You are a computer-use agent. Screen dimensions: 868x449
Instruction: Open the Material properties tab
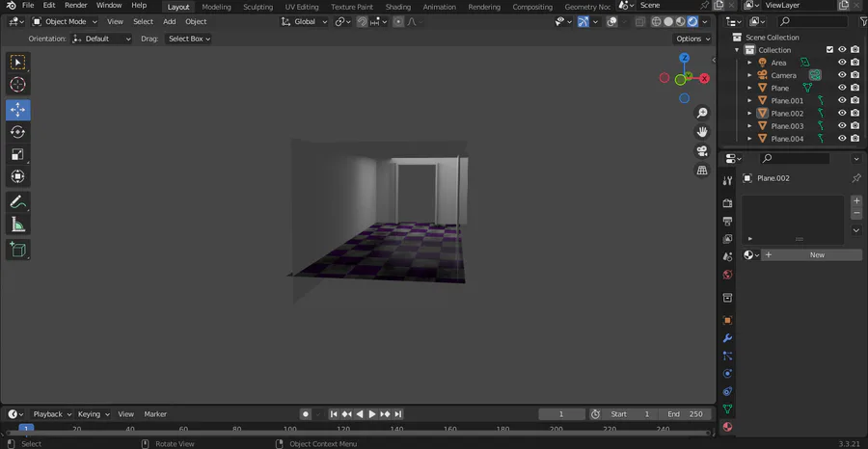(x=727, y=426)
